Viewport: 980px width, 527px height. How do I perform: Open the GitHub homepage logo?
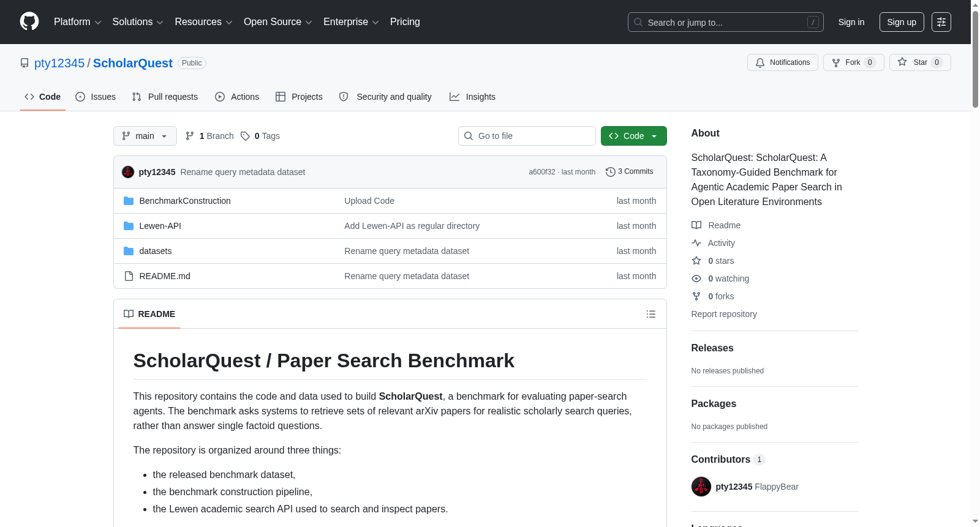point(29,21)
